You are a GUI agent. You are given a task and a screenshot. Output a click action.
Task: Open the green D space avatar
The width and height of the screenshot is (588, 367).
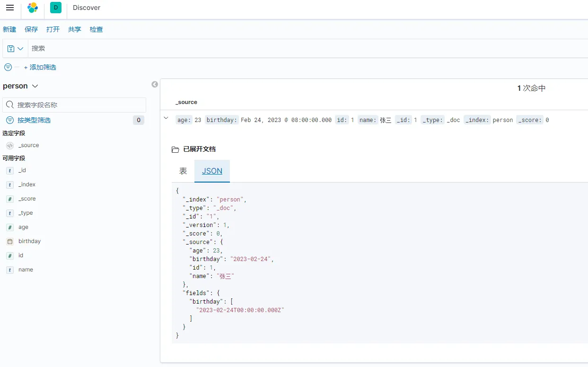coord(56,8)
